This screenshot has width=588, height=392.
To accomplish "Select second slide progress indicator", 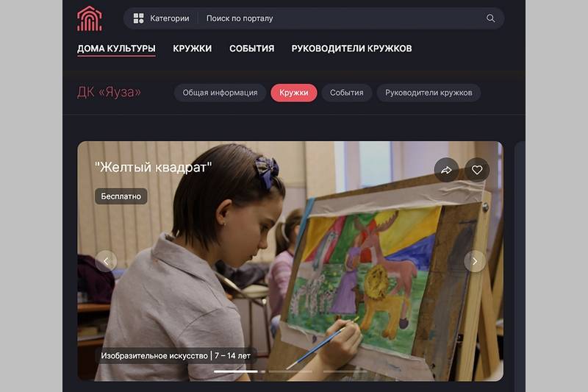I will tap(290, 371).
